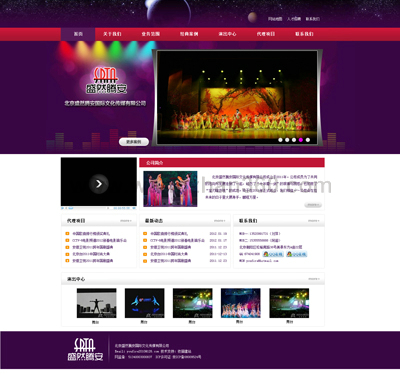Open the 关于我们 navigation item
Viewport: 400px width, 375px height.
[112, 34]
